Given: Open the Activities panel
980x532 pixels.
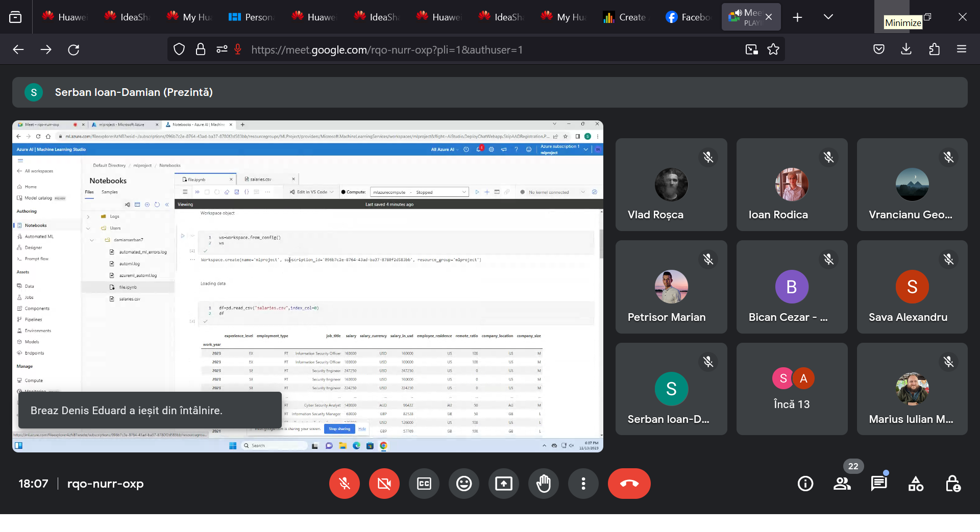Looking at the screenshot, I should pos(916,484).
